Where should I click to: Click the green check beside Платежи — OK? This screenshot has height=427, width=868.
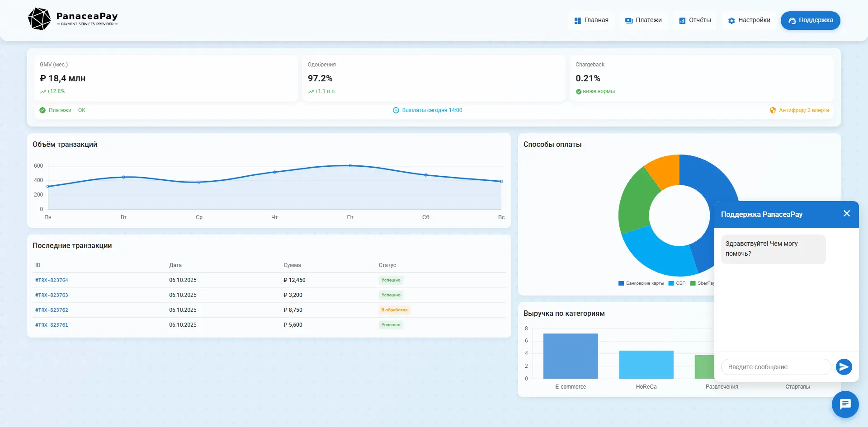(42, 110)
